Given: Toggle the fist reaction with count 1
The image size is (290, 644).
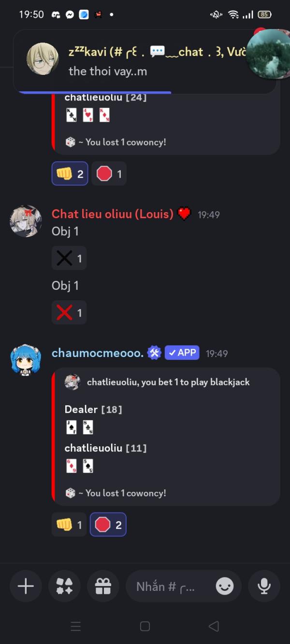Looking at the screenshot, I should (x=69, y=525).
